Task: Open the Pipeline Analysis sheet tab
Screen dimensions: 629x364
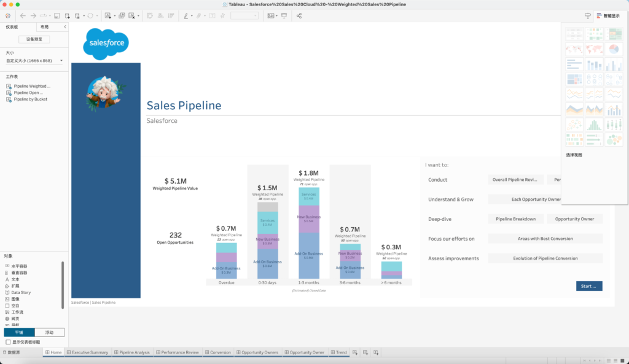Action: coord(131,352)
